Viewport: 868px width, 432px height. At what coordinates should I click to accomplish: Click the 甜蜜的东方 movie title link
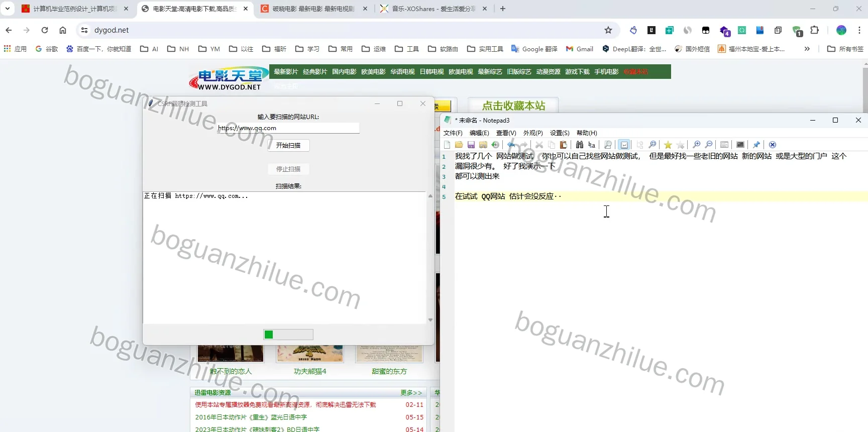389,372
